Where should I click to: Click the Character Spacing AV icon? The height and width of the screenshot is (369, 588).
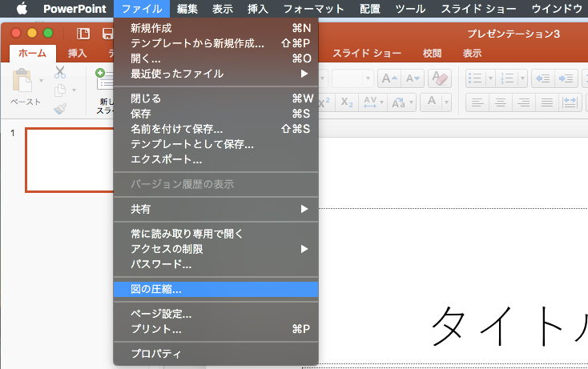370,102
